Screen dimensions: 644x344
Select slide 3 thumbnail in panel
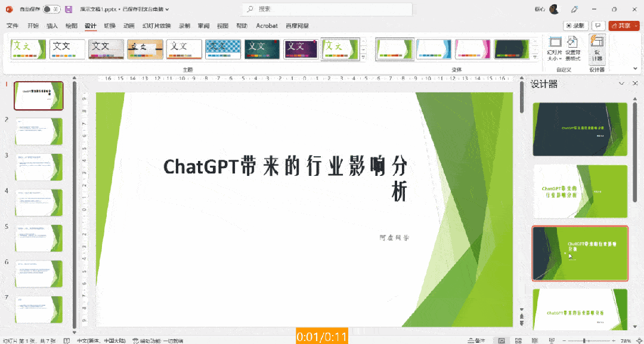(x=39, y=167)
